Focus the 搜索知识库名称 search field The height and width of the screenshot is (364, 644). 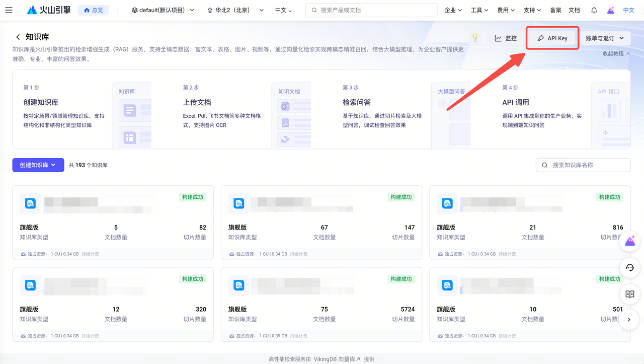point(583,165)
